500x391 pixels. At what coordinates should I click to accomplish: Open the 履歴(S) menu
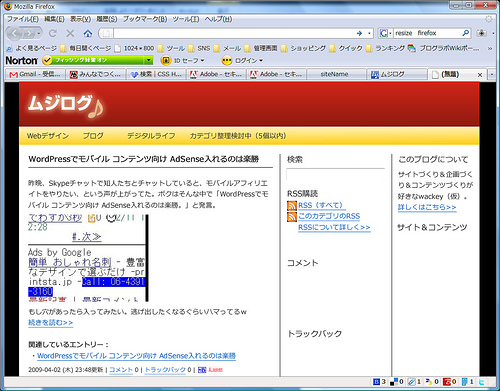pyautogui.click(x=107, y=19)
